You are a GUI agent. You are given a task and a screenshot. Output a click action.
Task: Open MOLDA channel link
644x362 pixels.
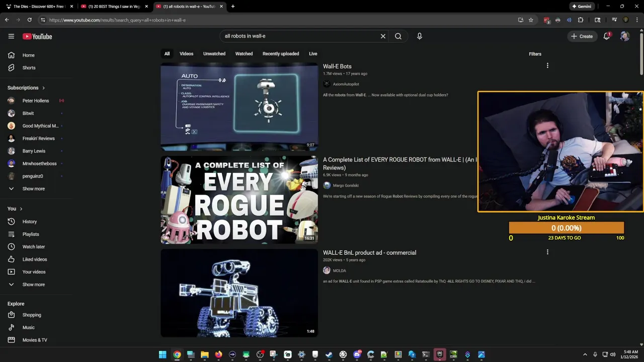click(339, 270)
